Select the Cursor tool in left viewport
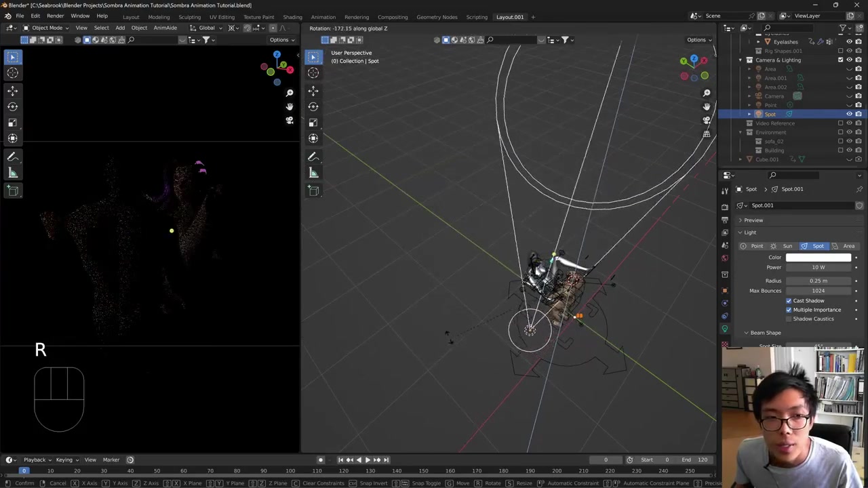This screenshot has width=868, height=488. click(x=12, y=73)
